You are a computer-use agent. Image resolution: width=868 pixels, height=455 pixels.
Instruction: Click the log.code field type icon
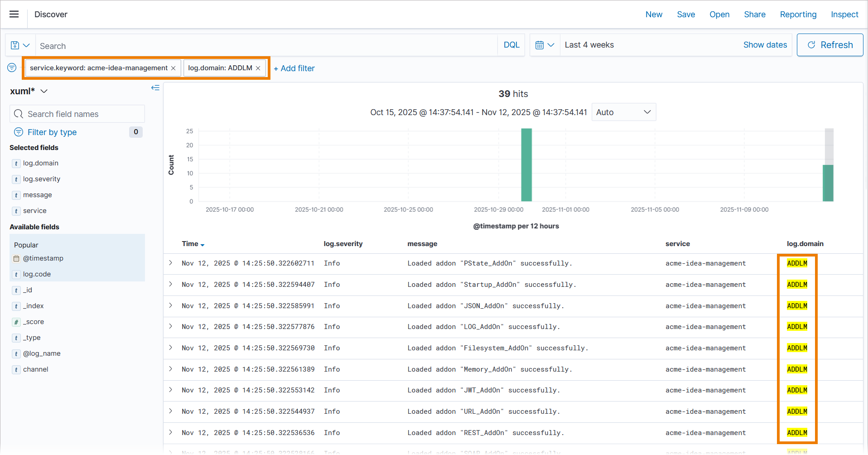tap(16, 275)
